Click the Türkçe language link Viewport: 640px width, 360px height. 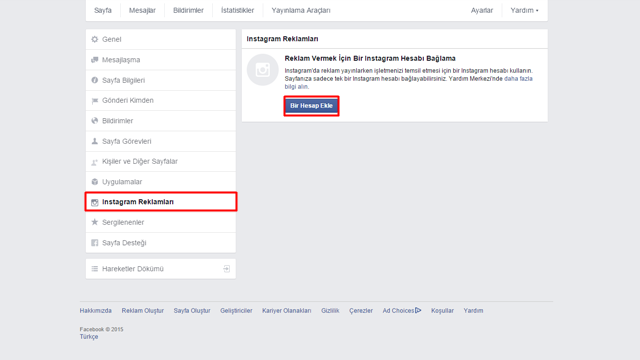[89, 337]
